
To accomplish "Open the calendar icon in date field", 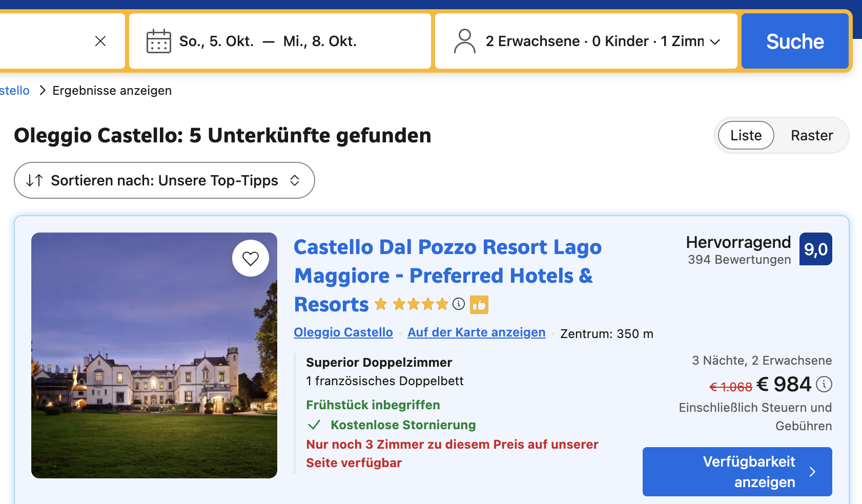I will point(159,41).
